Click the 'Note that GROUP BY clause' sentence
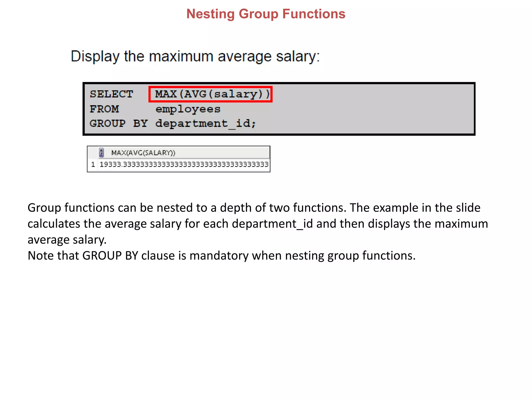The image size is (532, 399). [222, 256]
